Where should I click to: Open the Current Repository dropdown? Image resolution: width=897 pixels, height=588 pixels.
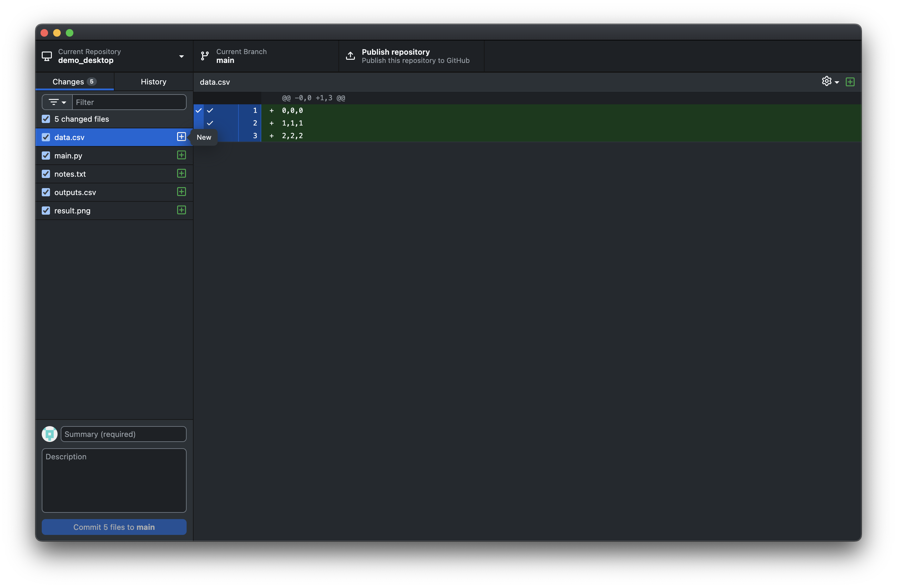(114, 56)
